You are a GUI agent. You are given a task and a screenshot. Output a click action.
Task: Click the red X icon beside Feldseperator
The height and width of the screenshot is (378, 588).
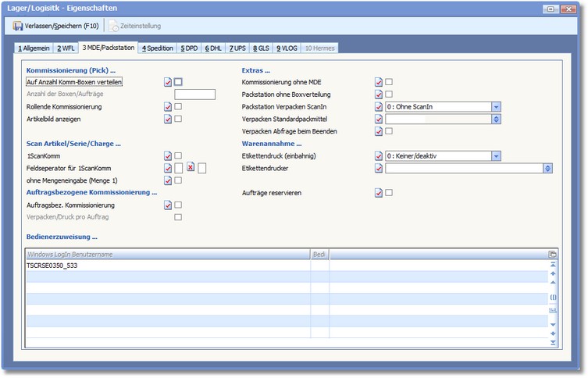190,167
